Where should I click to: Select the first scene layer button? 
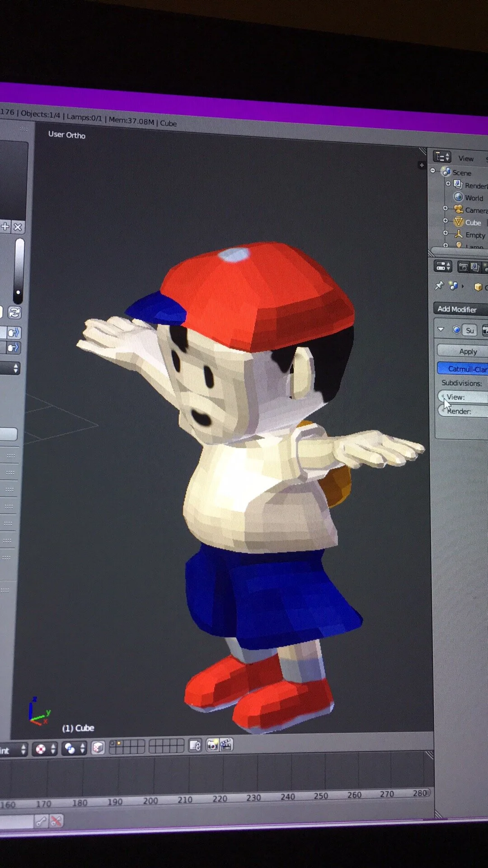click(113, 743)
